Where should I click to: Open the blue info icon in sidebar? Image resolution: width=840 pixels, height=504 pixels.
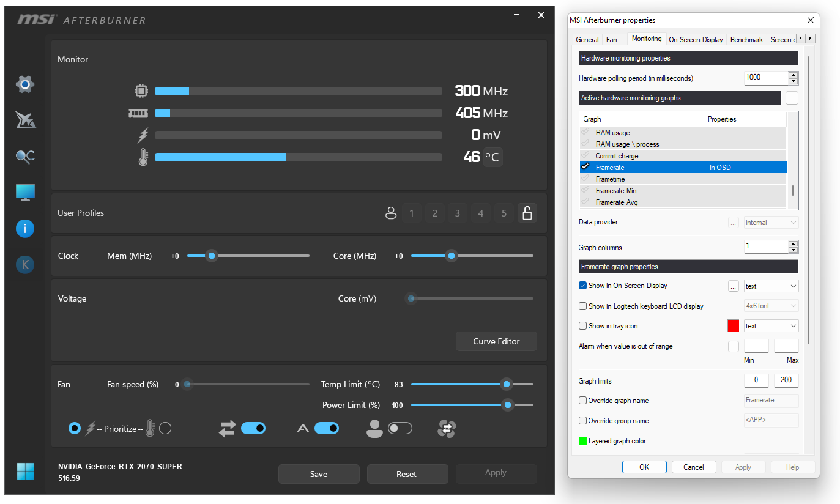(x=24, y=229)
